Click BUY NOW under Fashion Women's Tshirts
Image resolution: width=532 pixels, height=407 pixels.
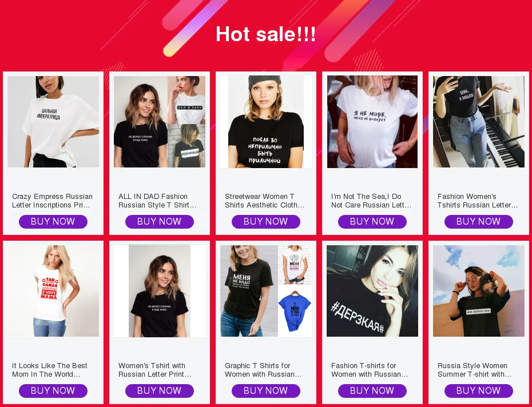click(x=478, y=221)
